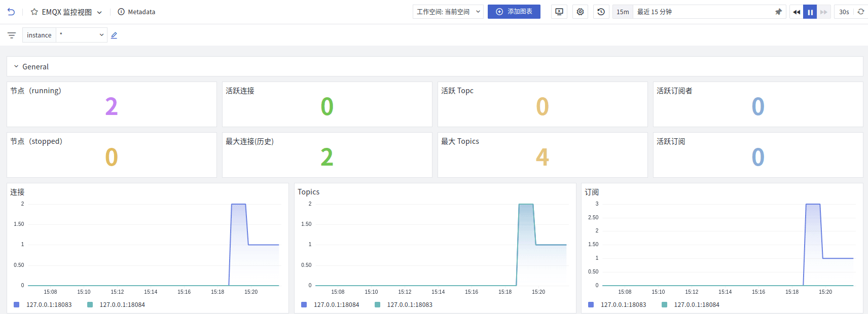Click the 活跃订阅者 value 0
Screen dimensions: 868x314
point(758,106)
